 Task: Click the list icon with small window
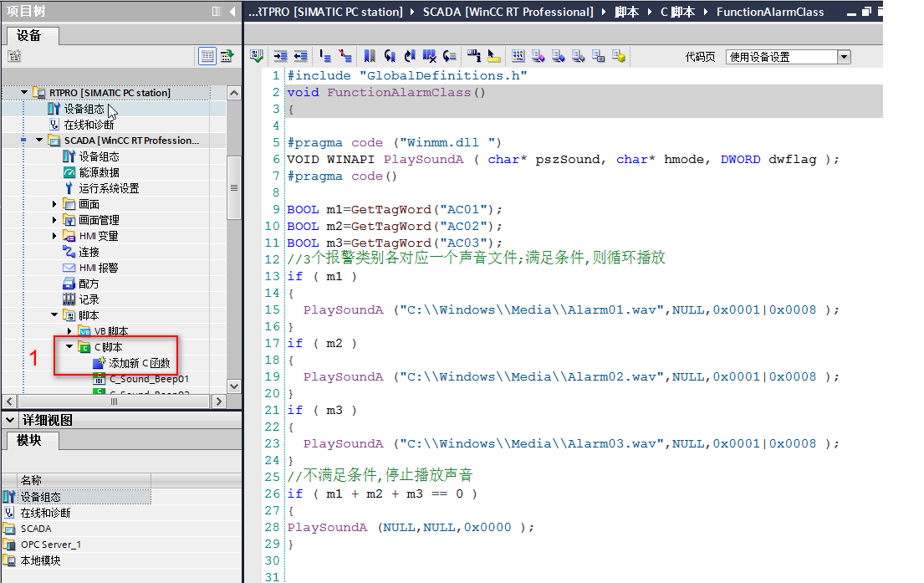[598, 56]
